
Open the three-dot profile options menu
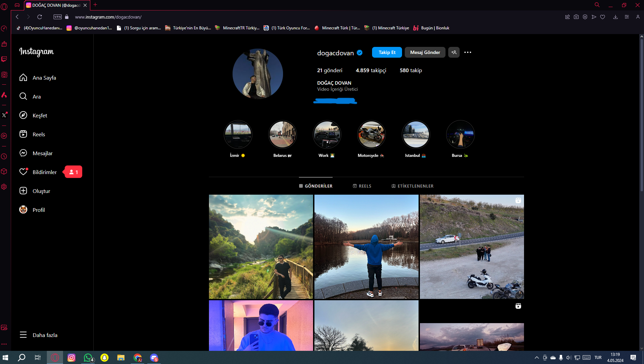click(468, 52)
